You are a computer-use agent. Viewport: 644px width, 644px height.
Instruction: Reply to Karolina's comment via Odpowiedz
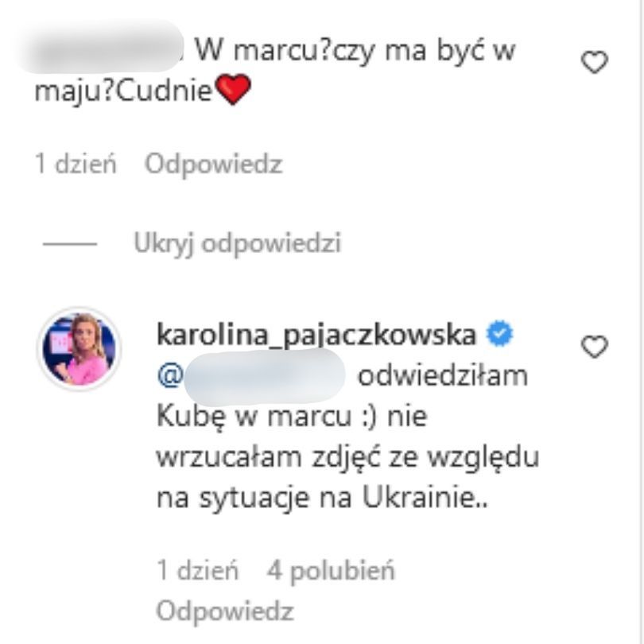tap(225, 611)
